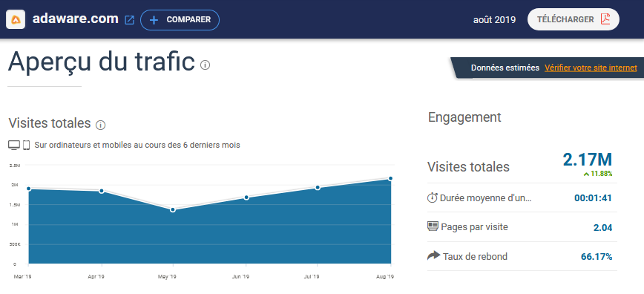Click the Mar '19 axis label
The image size is (644, 294).
click(x=22, y=277)
